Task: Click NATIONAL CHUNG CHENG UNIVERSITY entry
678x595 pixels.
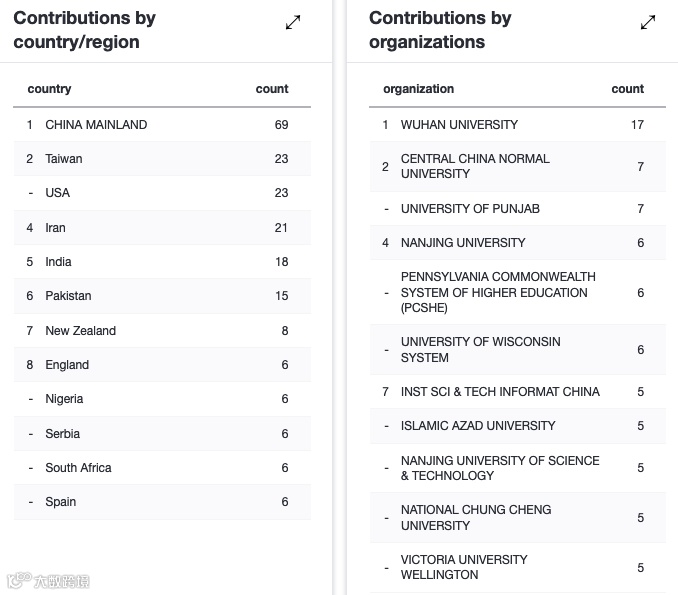Action: 476,518
